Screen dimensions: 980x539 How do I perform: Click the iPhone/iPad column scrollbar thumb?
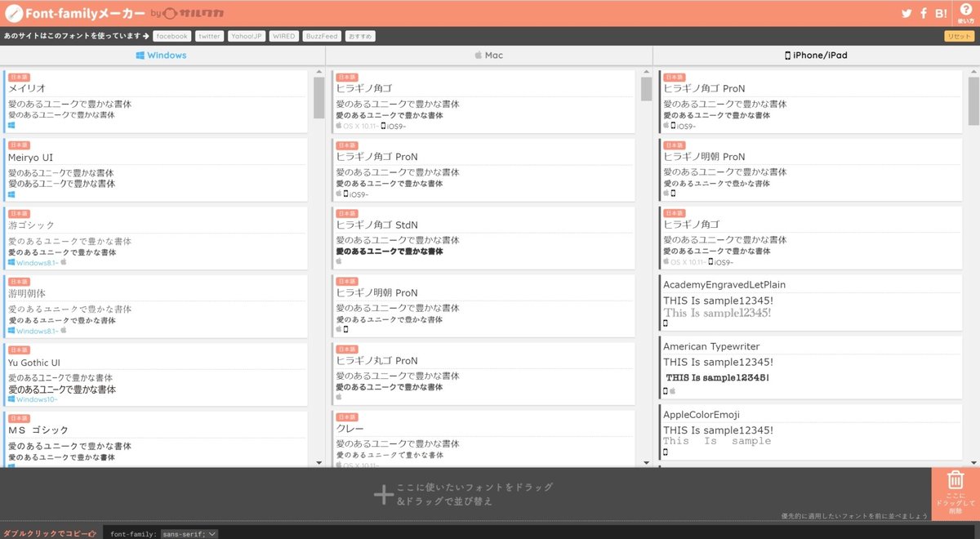tap(973, 101)
